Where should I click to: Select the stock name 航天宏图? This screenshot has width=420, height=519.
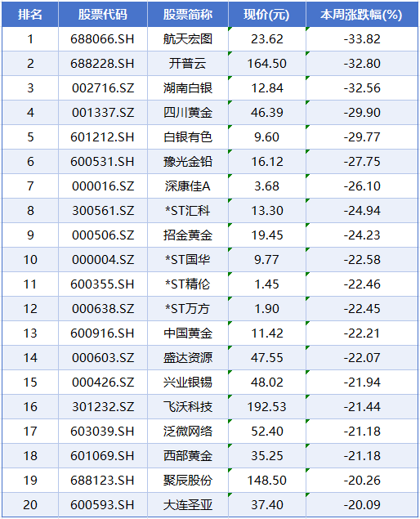188,39
